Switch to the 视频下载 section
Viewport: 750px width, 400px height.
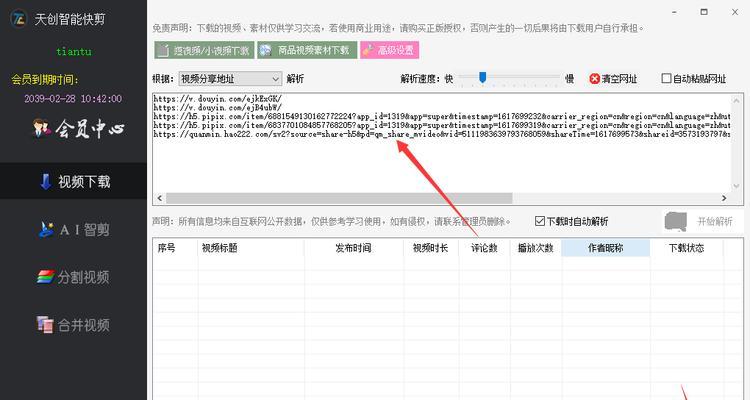coord(74,181)
